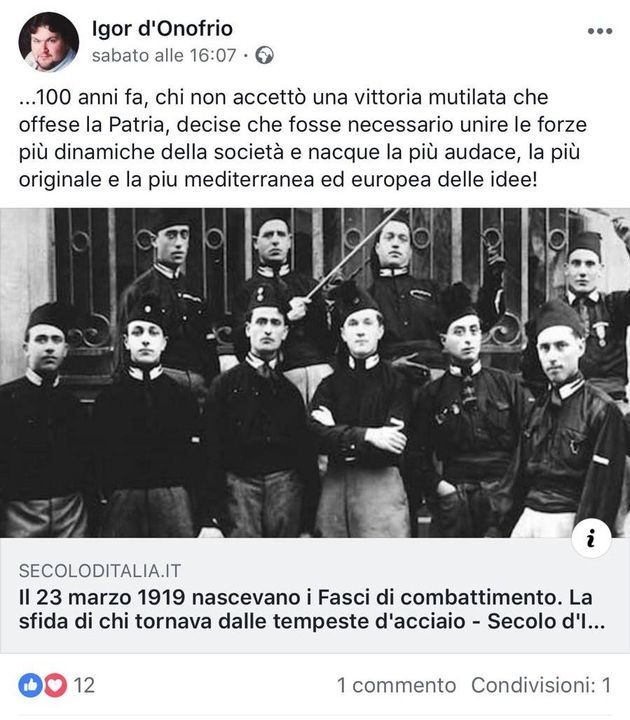Click the blue thumbs-up Like reaction icon
Image resolution: width=630 pixels, height=720 pixels.
click(30, 685)
